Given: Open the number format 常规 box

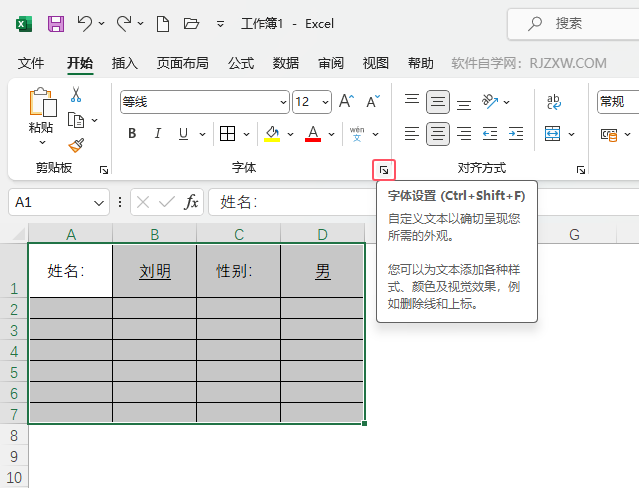Looking at the screenshot, I should click(x=618, y=102).
